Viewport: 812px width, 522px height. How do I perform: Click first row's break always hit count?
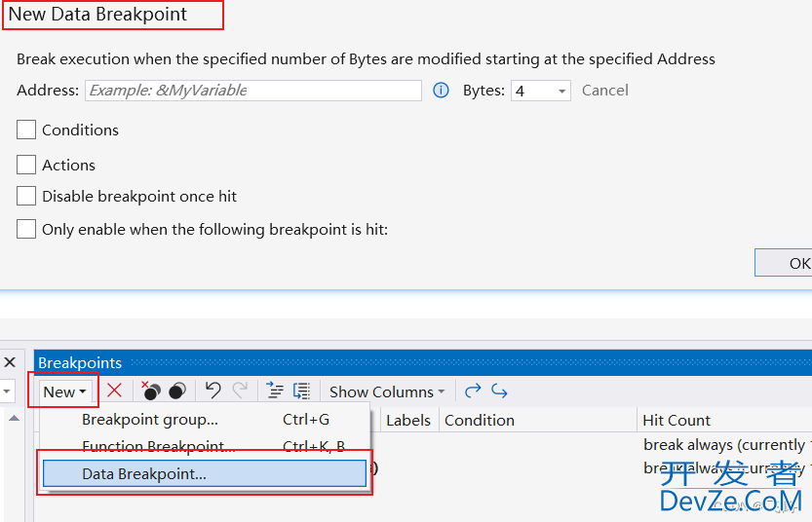(x=727, y=445)
